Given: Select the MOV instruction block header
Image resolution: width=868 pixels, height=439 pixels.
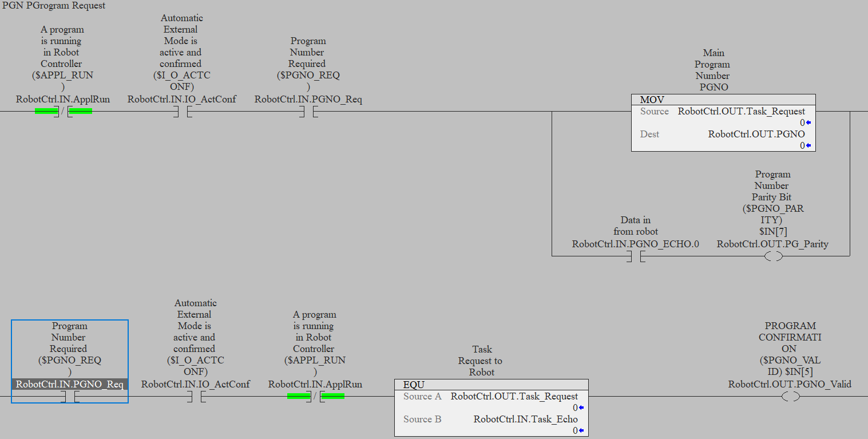Looking at the screenshot, I should pyautogui.click(x=723, y=100).
